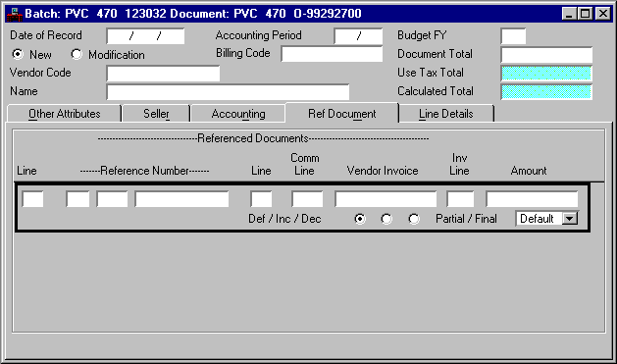
Task: Click the application icon in title bar
Action: tap(14, 14)
